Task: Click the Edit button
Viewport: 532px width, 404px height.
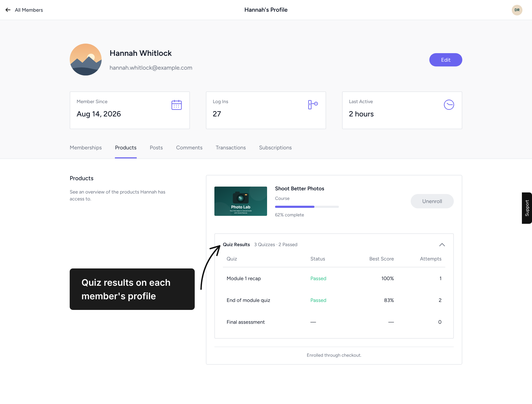Action: [446, 60]
